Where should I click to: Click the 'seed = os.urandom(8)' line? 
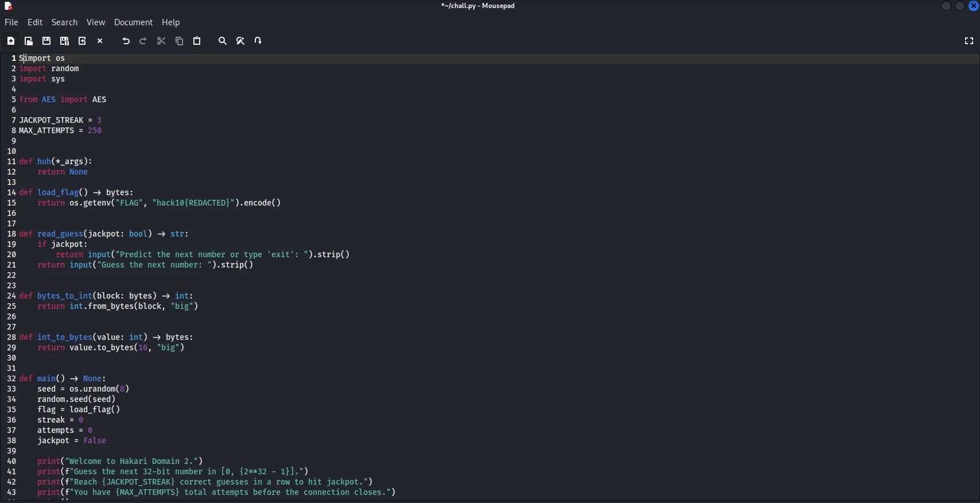click(x=83, y=389)
